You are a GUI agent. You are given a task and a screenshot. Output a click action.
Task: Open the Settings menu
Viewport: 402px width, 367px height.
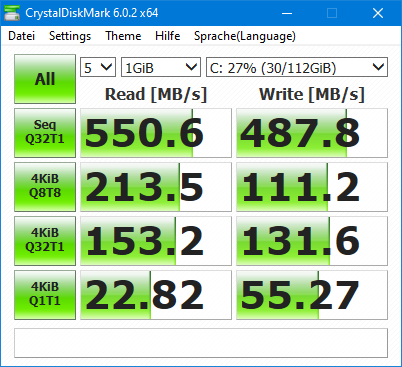click(70, 36)
